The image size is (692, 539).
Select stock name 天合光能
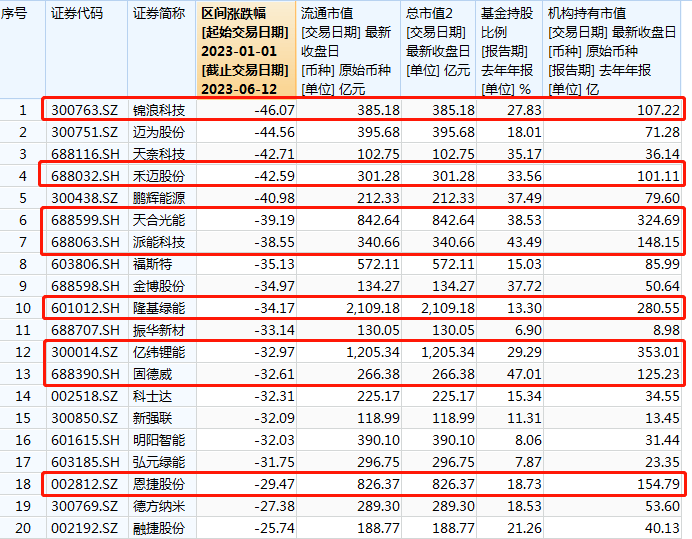coord(159,220)
